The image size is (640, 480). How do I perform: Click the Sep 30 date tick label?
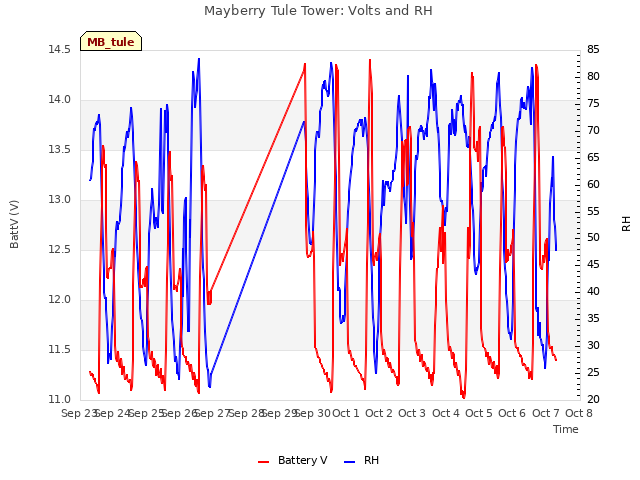coord(313,413)
